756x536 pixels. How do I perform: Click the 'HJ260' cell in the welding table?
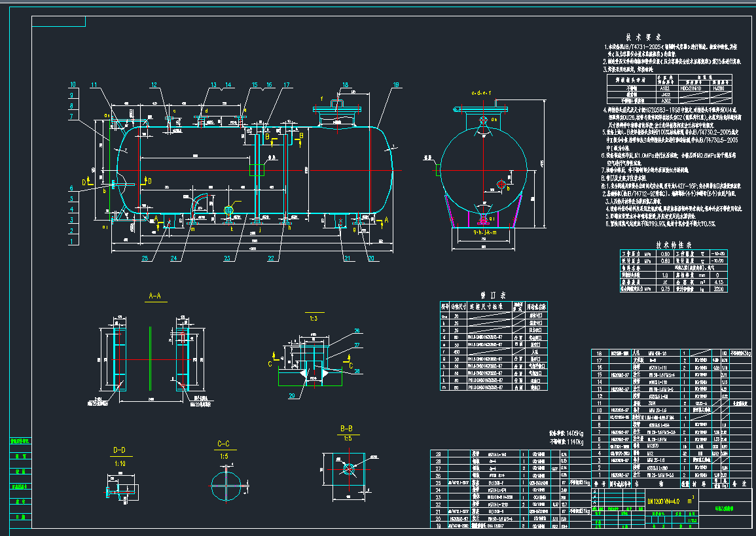click(x=719, y=89)
